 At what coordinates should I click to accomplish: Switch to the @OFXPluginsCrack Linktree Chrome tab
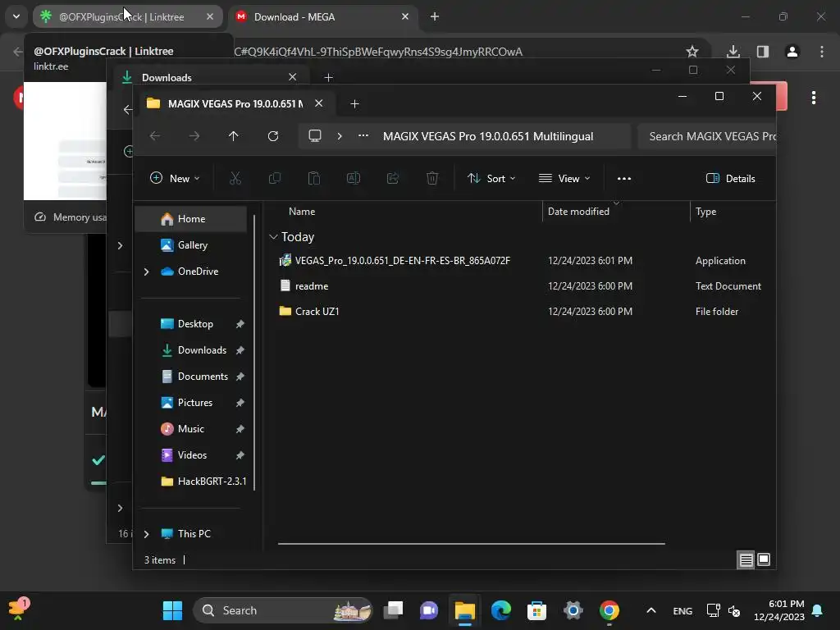point(127,16)
